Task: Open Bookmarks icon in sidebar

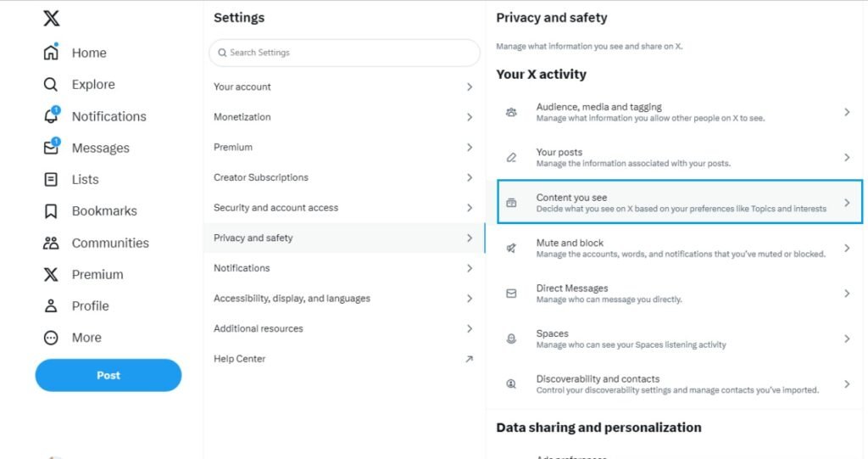Action: [51, 211]
